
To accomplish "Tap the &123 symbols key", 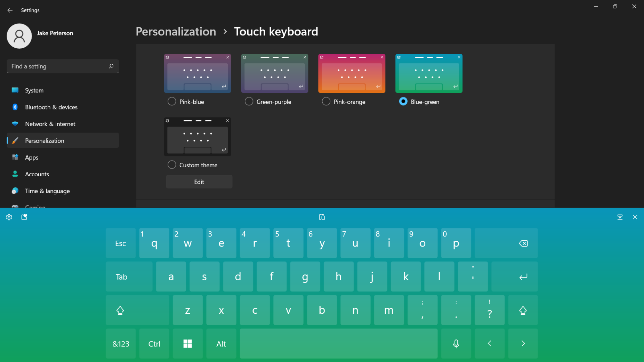I will coord(121,344).
